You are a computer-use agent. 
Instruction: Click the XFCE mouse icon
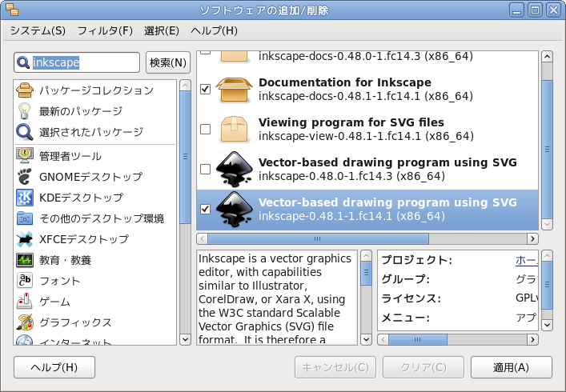[x=25, y=238]
